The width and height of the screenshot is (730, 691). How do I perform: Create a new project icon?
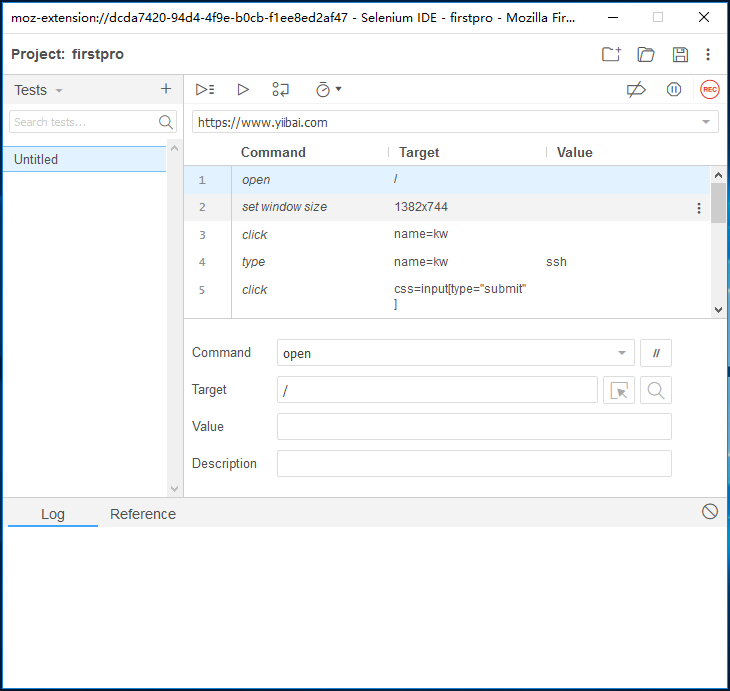(x=611, y=54)
